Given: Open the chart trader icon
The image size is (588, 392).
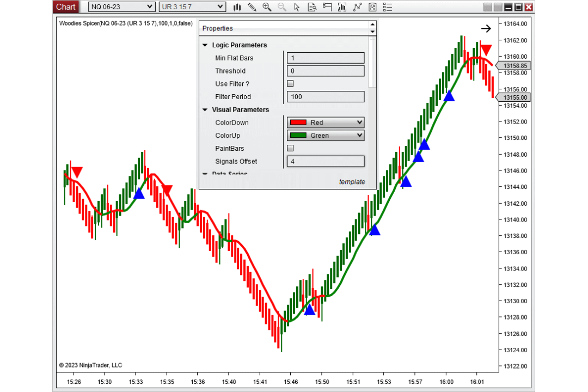Looking at the screenshot, I should (x=327, y=7).
